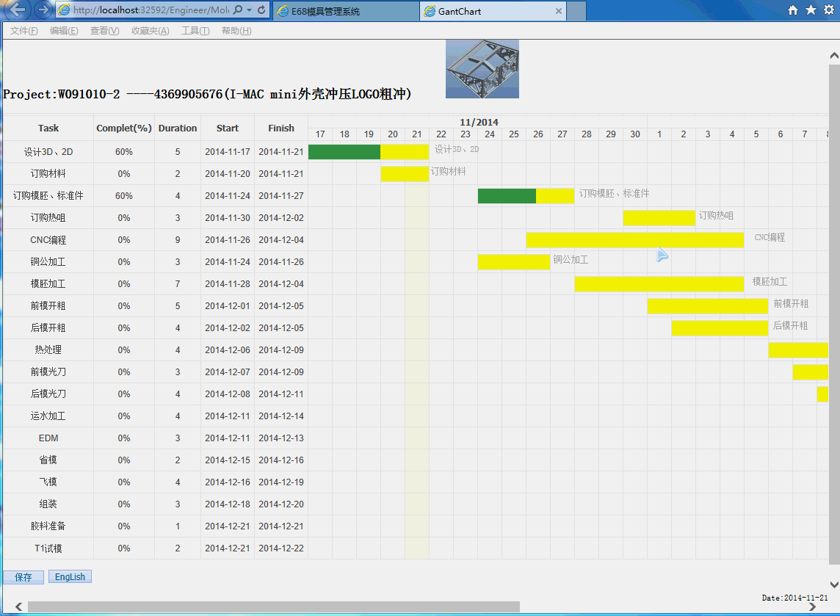Click the Complet(%) column header

coord(124,128)
